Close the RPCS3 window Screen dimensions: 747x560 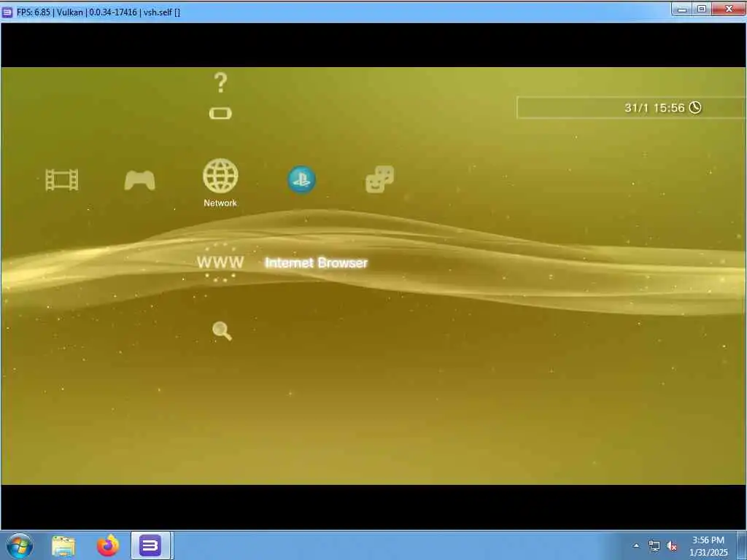pos(729,9)
